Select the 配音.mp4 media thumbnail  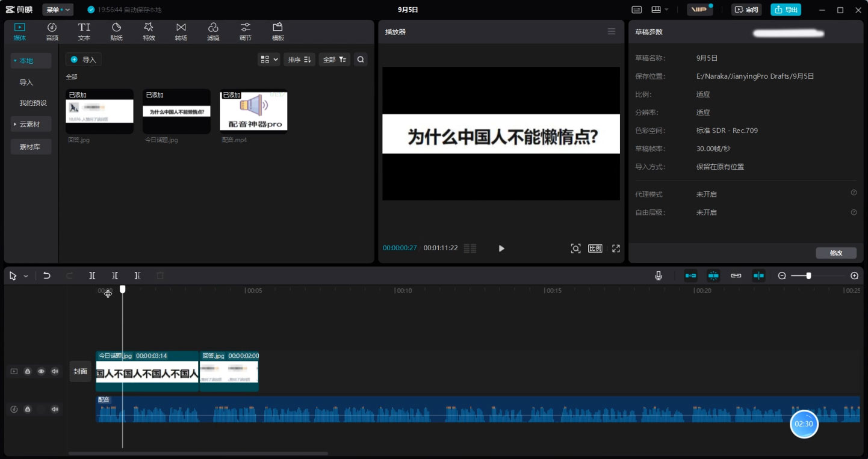pyautogui.click(x=253, y=111)
